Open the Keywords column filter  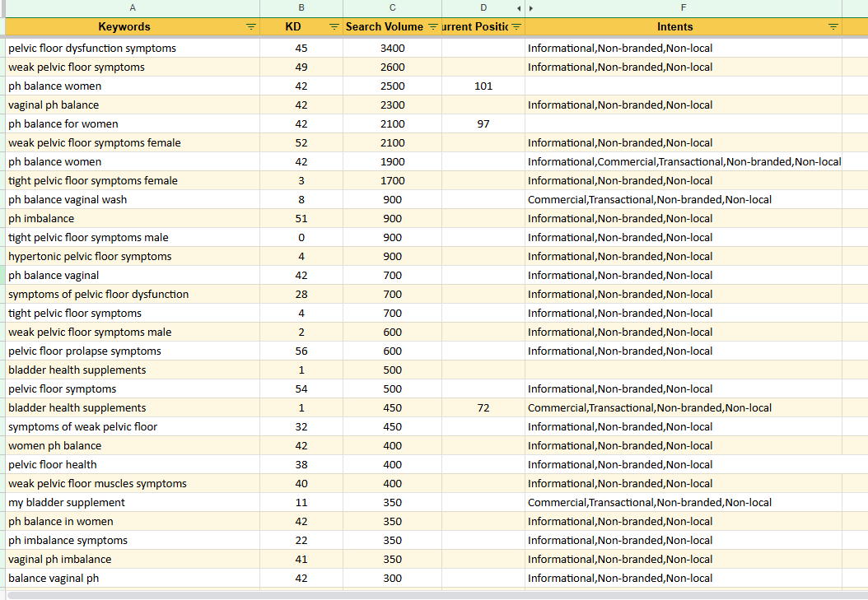(x=251, y=26)
